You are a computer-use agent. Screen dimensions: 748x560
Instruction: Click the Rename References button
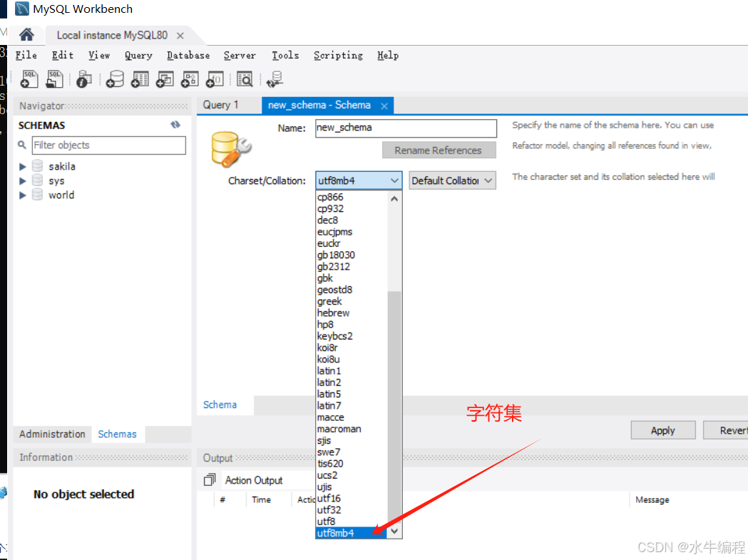pyautogui.click(x=439, y=151)
